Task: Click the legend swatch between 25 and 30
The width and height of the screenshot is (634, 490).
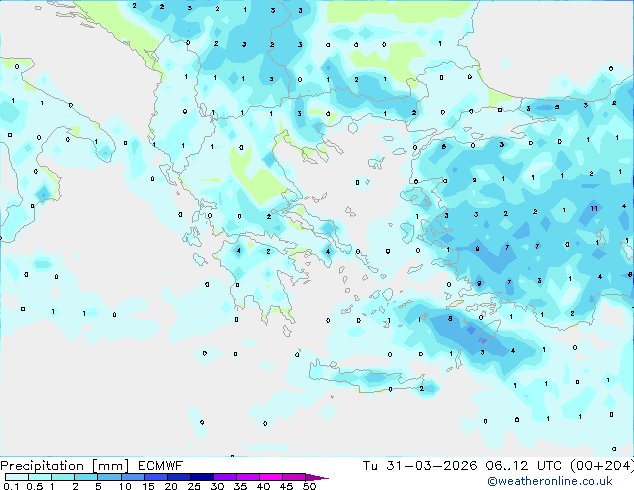Action: point(202,477)
